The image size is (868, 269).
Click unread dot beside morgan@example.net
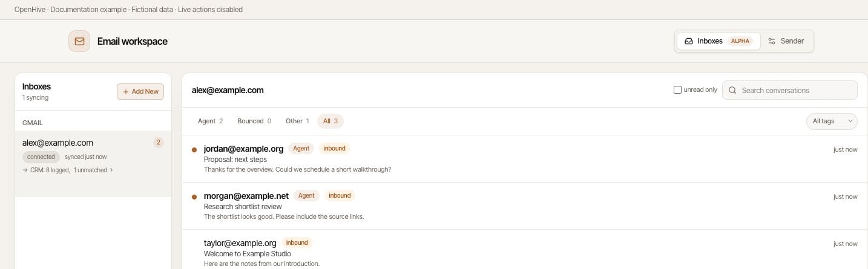pyautogui.click(x=194, y=197)
